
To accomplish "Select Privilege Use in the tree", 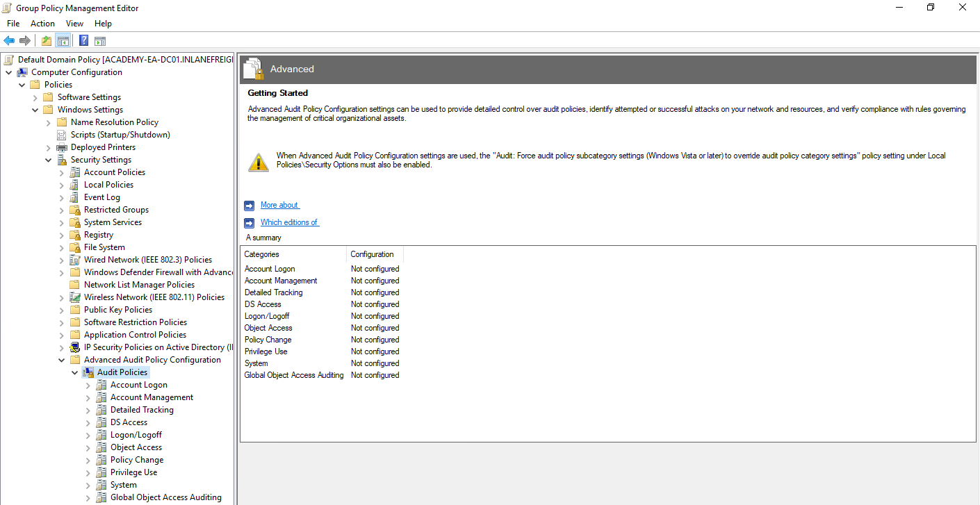I will [133, 472].
